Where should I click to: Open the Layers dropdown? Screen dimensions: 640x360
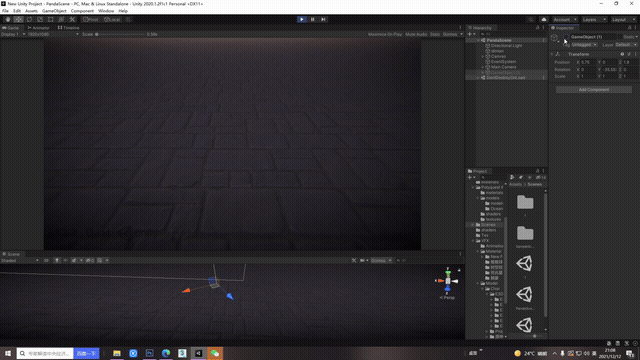[594, 20]
